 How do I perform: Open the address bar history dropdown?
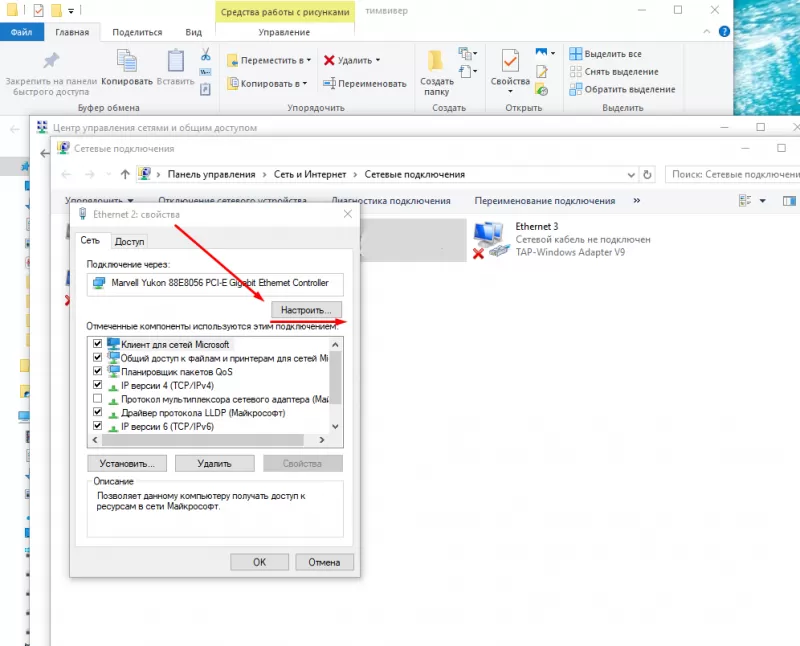coord(631,175)
